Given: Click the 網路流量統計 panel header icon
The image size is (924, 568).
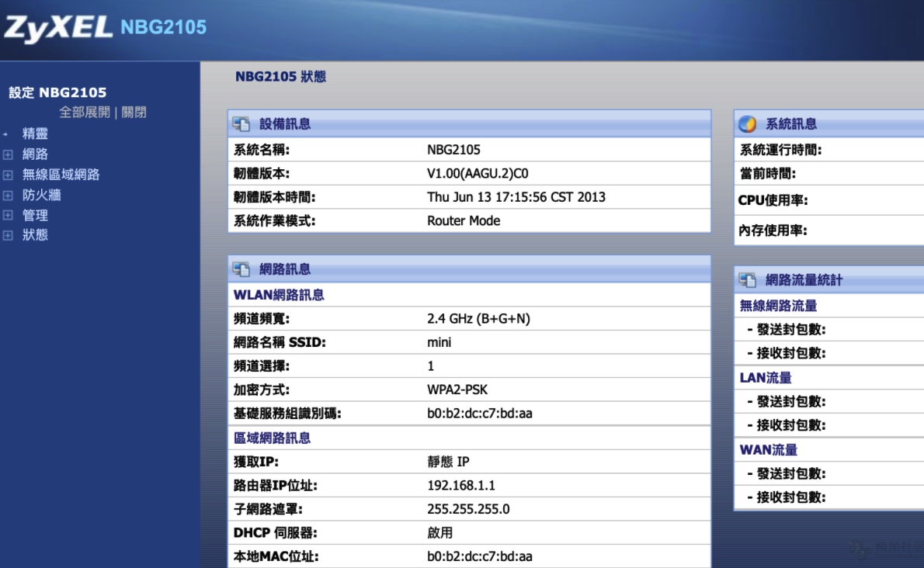Looking at the screenshot, I should pyautogui.click(x=748, y=280).
